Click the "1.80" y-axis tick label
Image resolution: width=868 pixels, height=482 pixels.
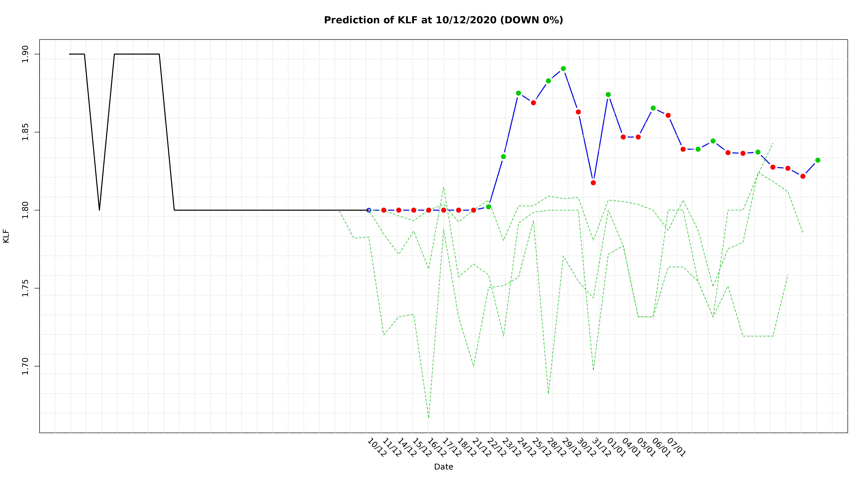[26, 210]
